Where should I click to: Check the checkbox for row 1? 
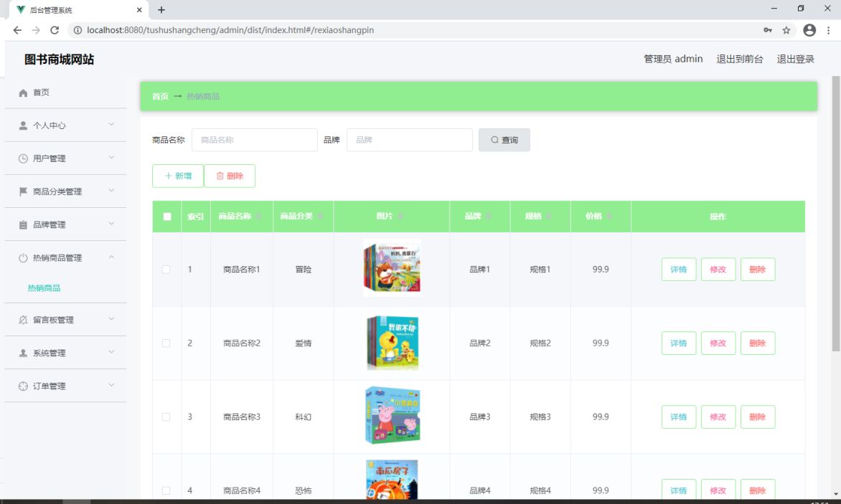click(166, 270)
